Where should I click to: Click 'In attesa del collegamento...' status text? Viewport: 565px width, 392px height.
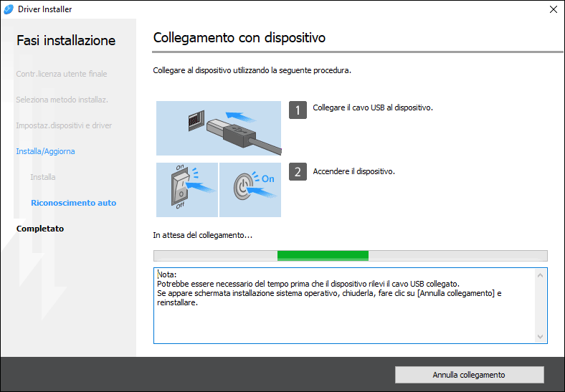[202, 235]
